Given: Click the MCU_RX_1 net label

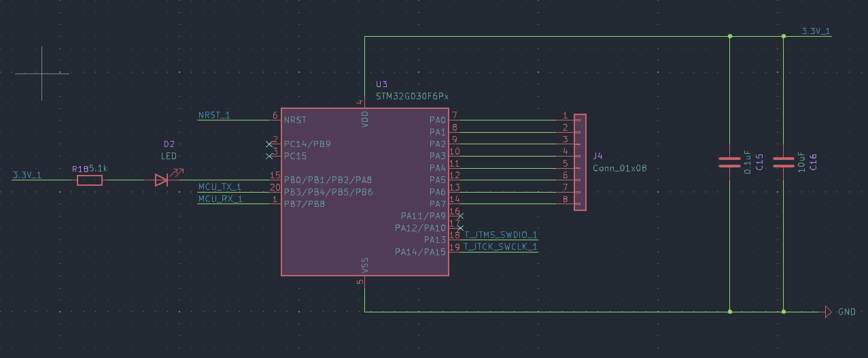Looking at the screenshot, I should 220,199.
